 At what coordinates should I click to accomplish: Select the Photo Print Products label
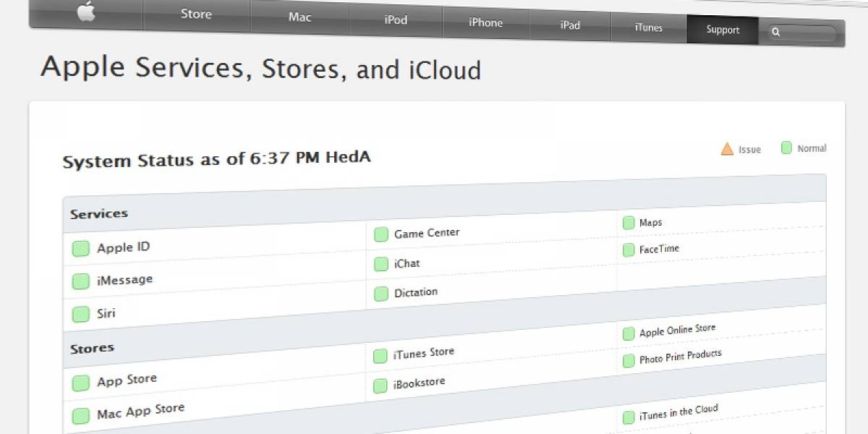pos(680,357)
